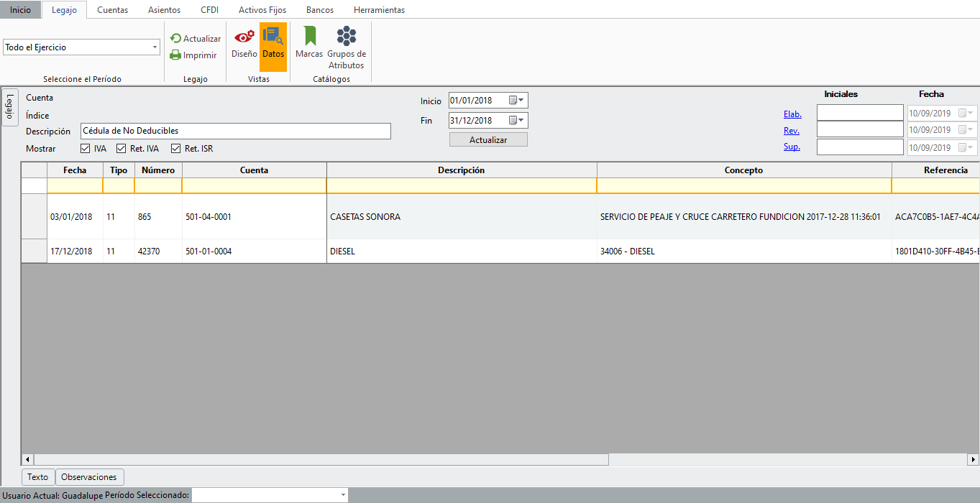Viewport: 980px width, 503px height.
Task: Open the Período Seleccionado dropdown in status bar
Action: point(342,495)
